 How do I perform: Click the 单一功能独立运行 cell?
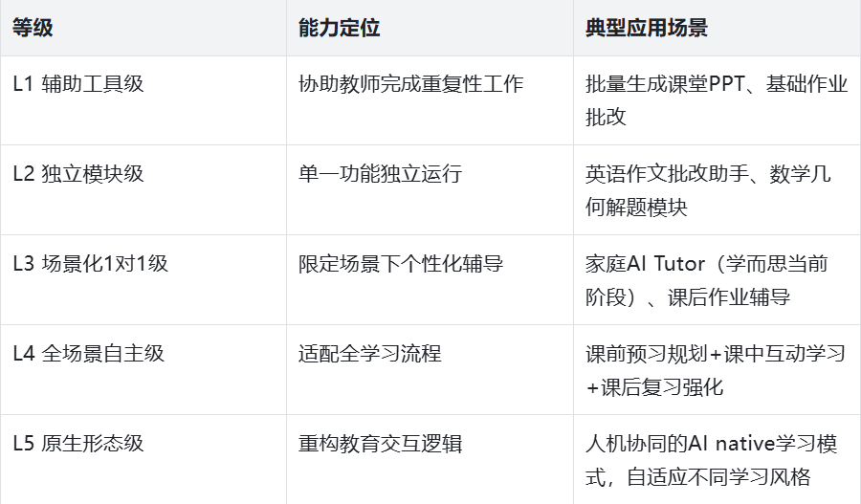pos(380,173)
